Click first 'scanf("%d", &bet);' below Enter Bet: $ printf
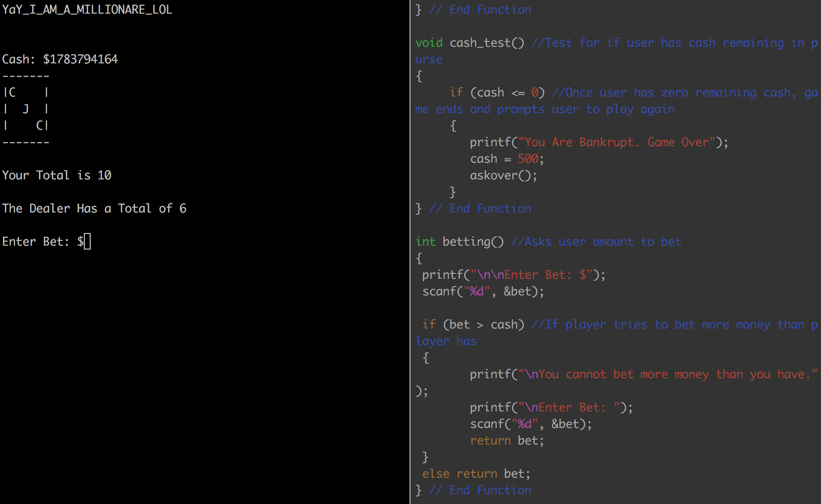This screenshot has height=504, width=821. tap(483, 291)
